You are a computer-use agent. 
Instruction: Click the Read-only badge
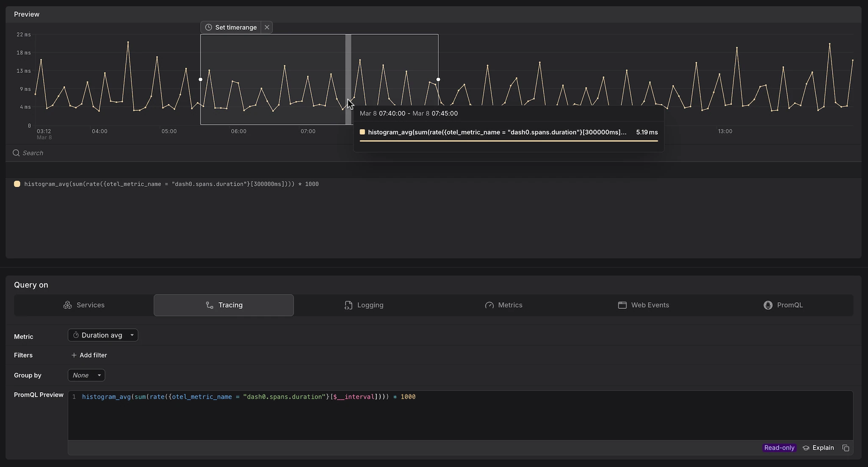pyautogui.click(x=779, y=448)
